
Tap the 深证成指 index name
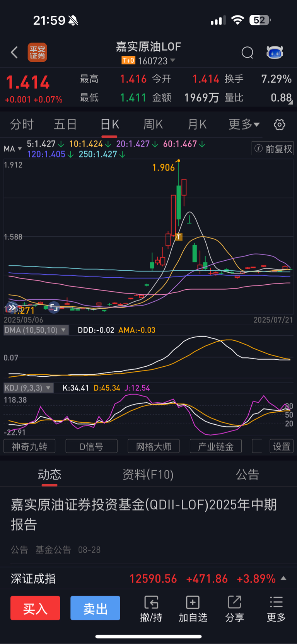[x=33, y=579]
